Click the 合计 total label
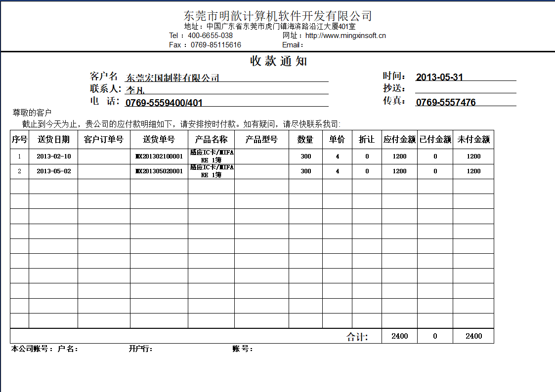 [357, 337]
